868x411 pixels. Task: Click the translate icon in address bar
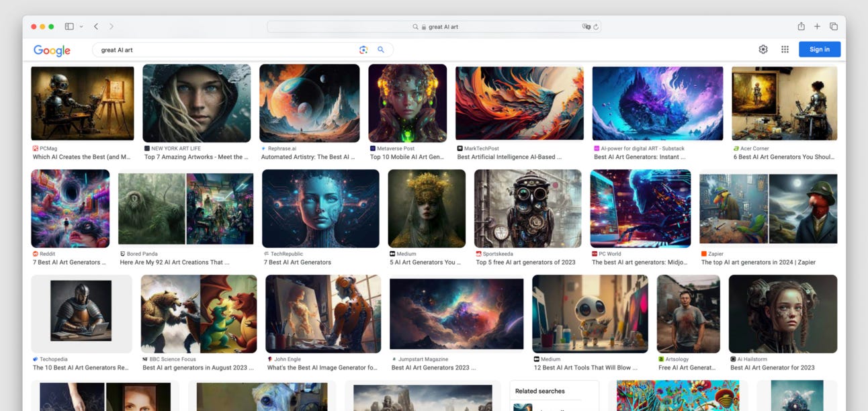coord(586,27)
